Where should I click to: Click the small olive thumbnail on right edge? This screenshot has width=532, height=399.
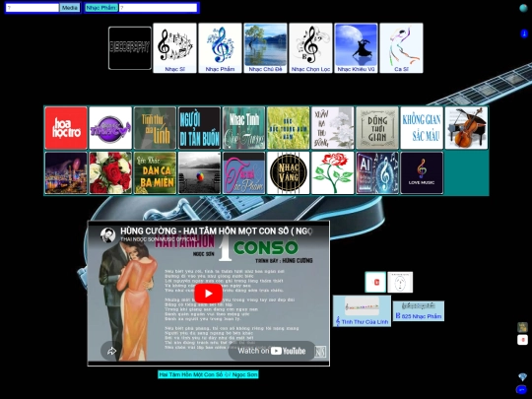522,327
